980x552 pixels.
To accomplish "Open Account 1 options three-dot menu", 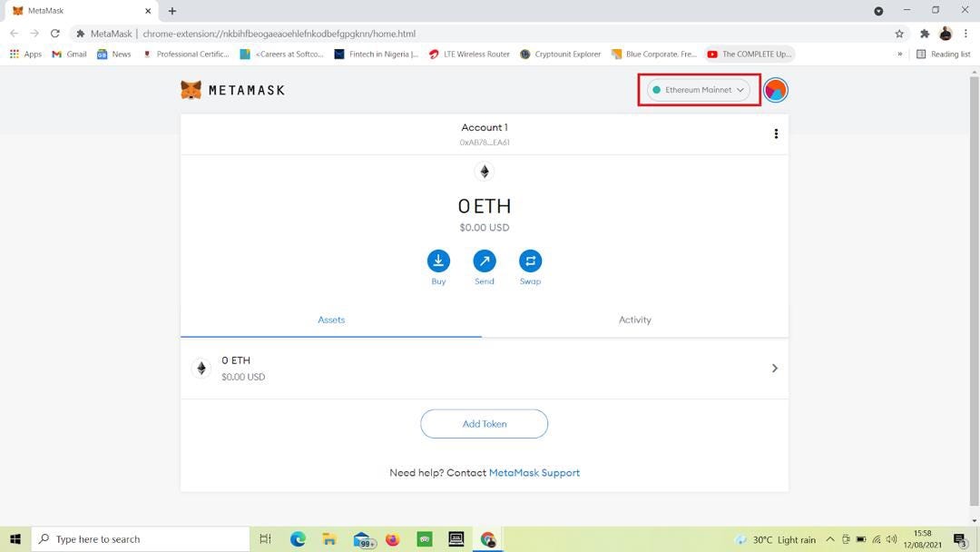I will click(x=776, y=133).
